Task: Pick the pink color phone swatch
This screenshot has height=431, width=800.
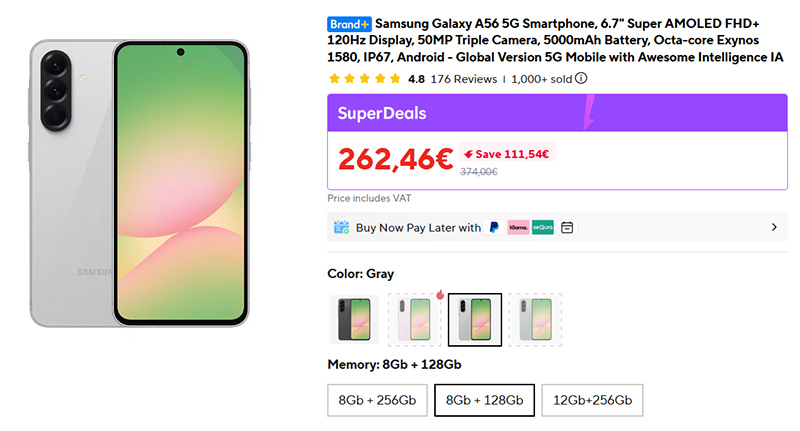Action: [414, 319]
